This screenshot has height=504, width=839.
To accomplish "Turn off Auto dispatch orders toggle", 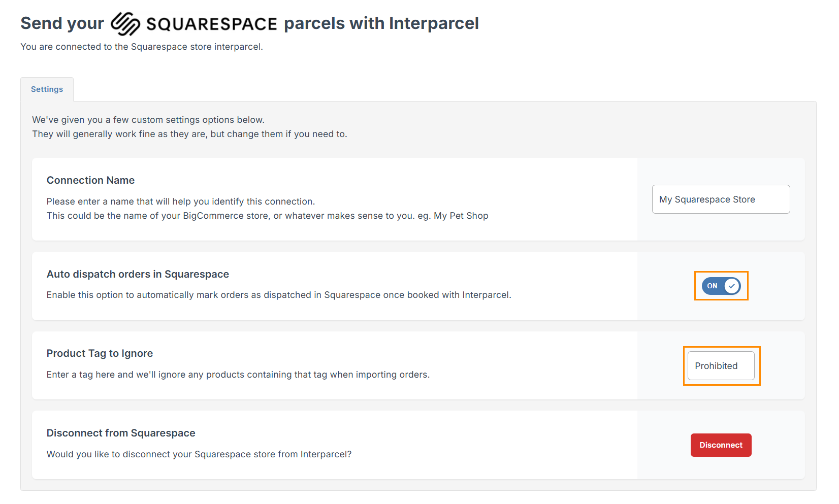I will point(721,286).
